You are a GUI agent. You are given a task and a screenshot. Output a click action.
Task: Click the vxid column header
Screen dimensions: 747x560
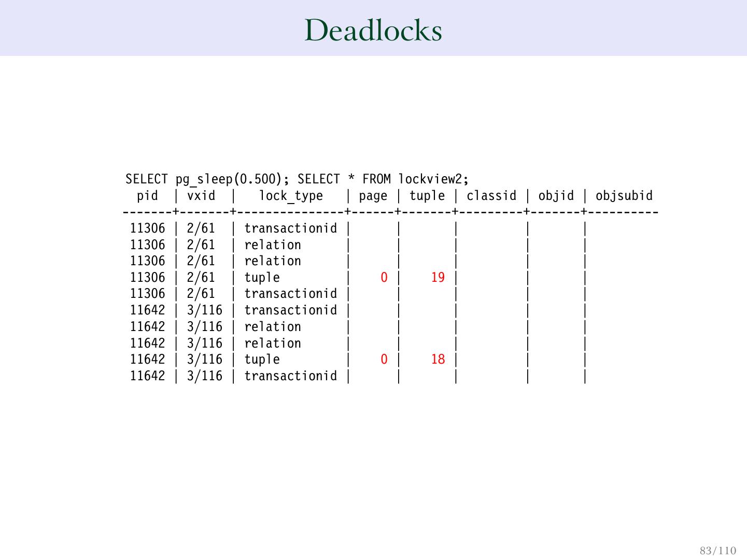pos(201,196)
